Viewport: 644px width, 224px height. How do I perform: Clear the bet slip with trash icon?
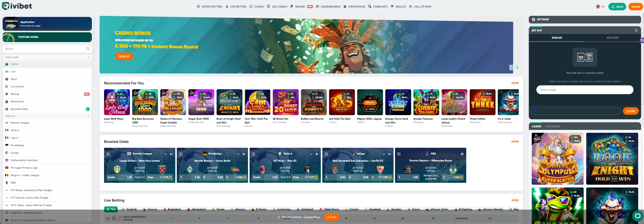[636, 31]
